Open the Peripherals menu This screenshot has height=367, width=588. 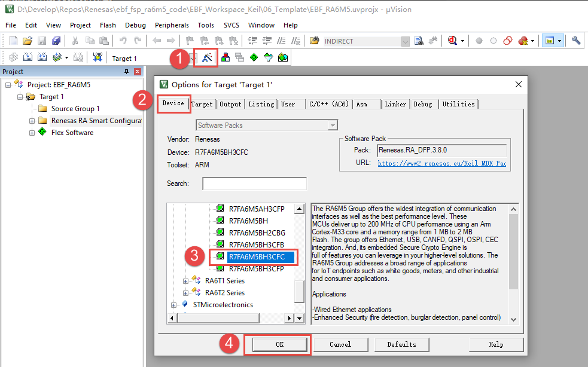[172, 25]
